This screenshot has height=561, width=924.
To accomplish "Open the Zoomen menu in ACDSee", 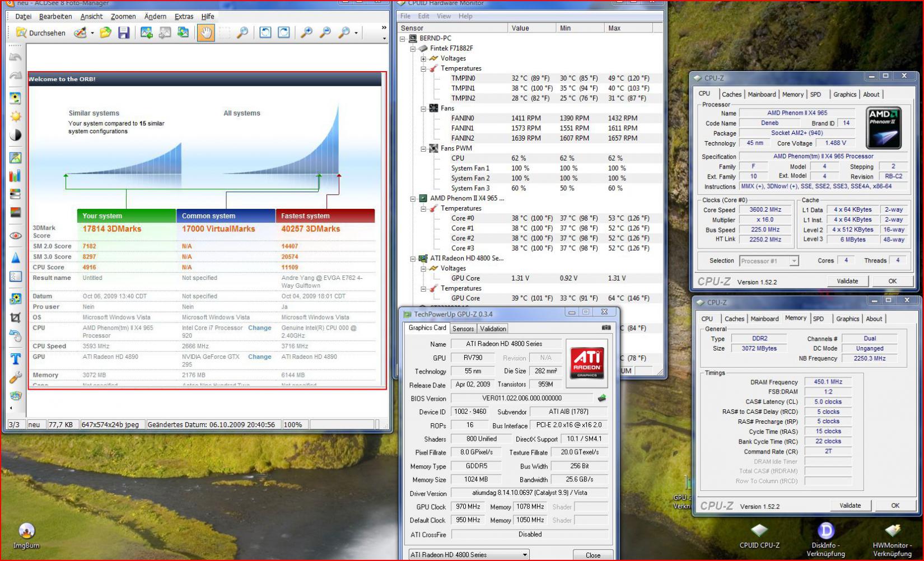I will pyautogui.click(x=123, y=16).
